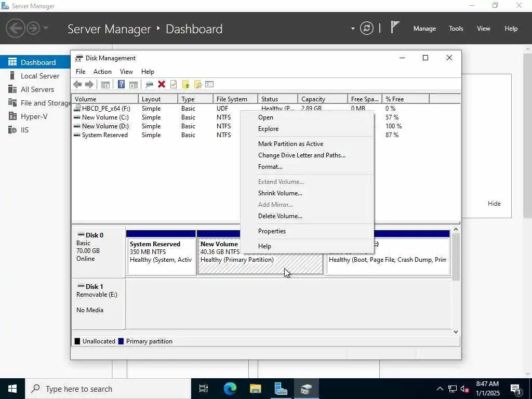Click the Windows Start button
Screen dimensions: 532x399
coord(12,389)
